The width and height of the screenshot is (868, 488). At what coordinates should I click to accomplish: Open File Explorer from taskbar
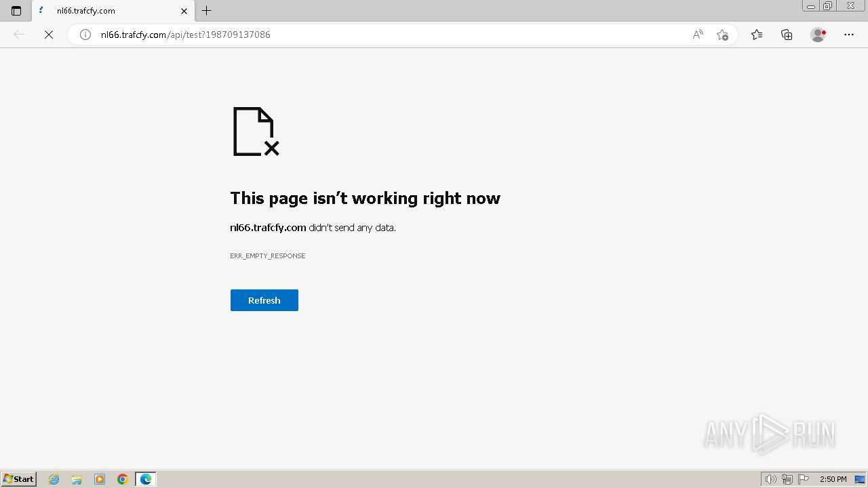[77, 479]
